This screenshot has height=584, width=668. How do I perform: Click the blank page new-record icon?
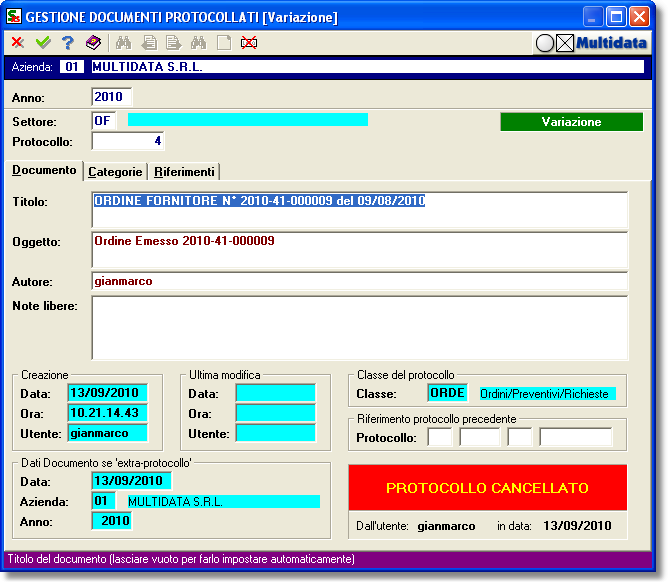tap(224, 43)
